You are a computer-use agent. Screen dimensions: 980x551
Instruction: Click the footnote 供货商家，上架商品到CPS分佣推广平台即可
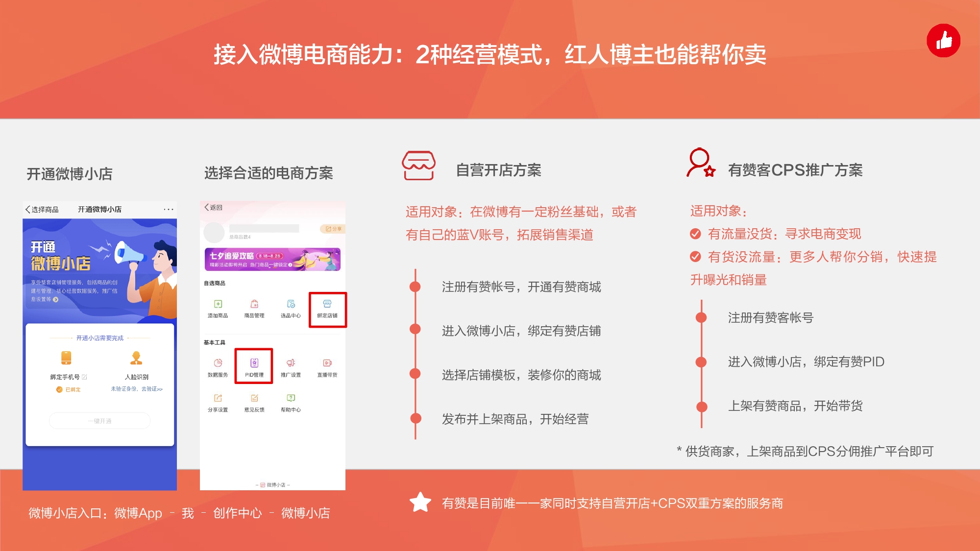tap(805, 452)
